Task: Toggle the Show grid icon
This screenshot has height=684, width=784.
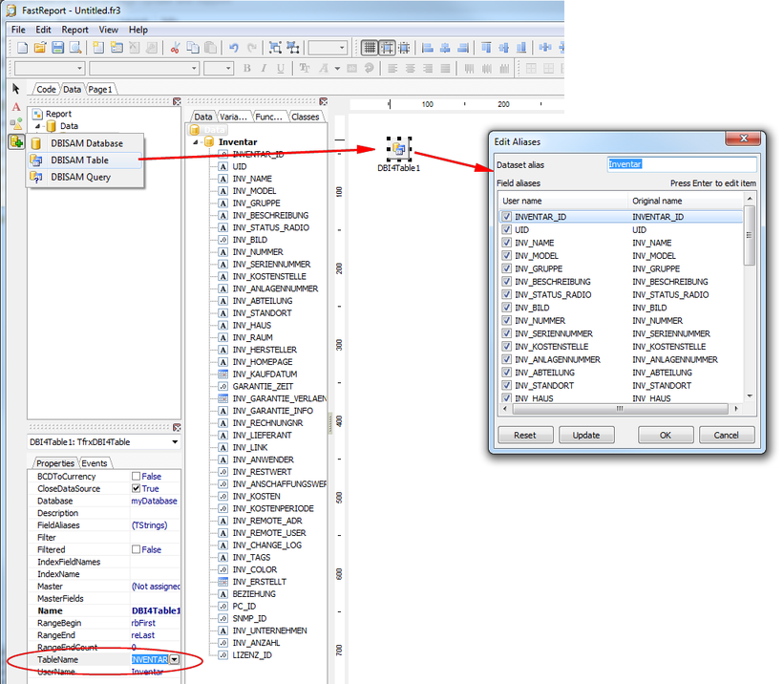Action: 370,48
